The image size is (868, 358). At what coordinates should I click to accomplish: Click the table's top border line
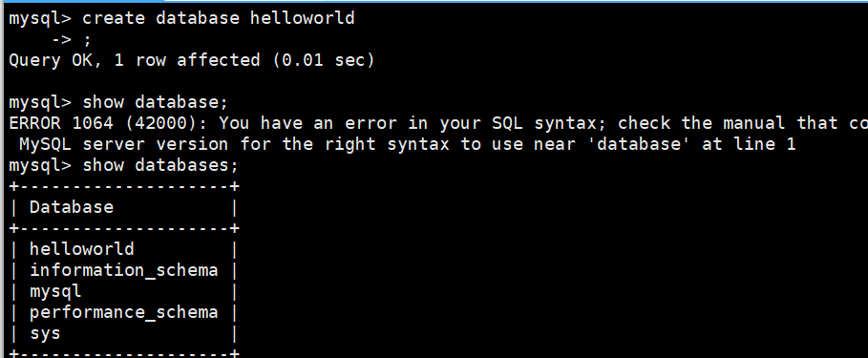[124, 186]
